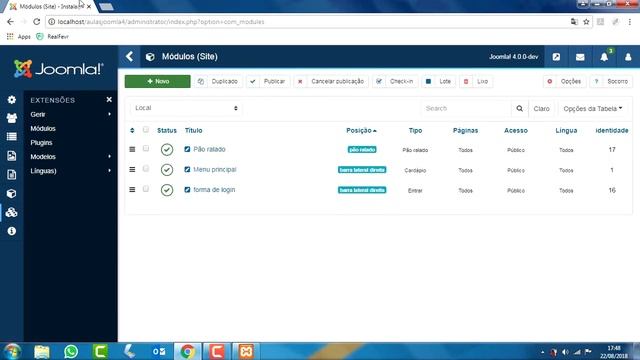
Task: Open the Opções da Tabela dropdown
Action: [593, 109]
